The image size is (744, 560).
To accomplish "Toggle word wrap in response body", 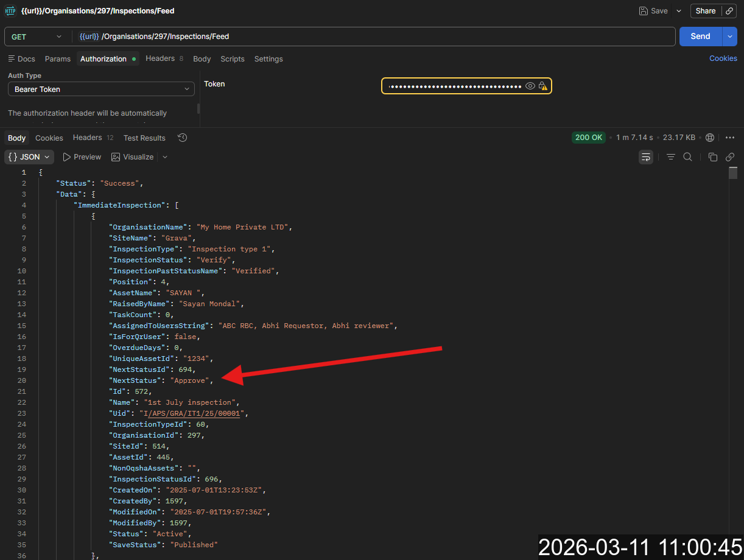I will pos(646,157).
